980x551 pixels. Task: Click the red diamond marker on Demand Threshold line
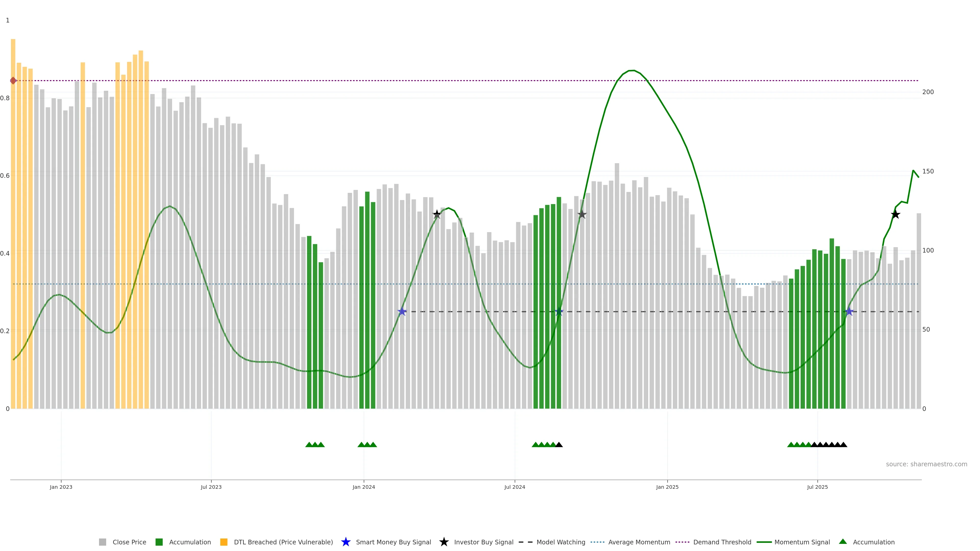tap(13, 81)
